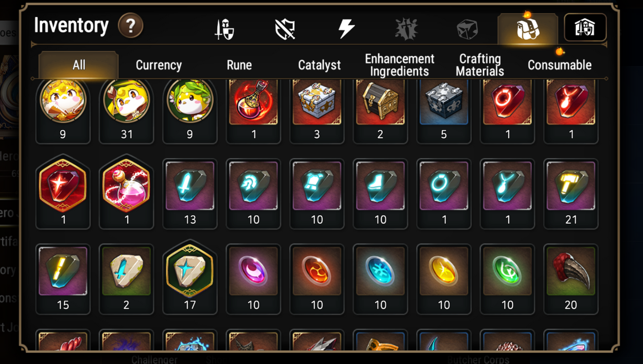Screen dimensions: 643x364
Task: Choose the green rune gem with 10
Action: tap(507, 279)
